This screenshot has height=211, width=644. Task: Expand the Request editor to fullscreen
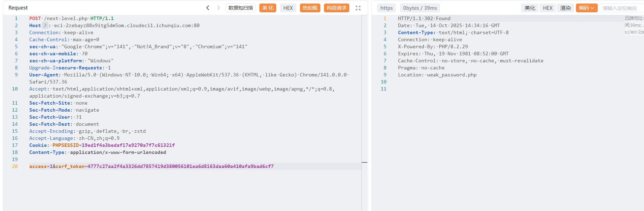point(358,8)
